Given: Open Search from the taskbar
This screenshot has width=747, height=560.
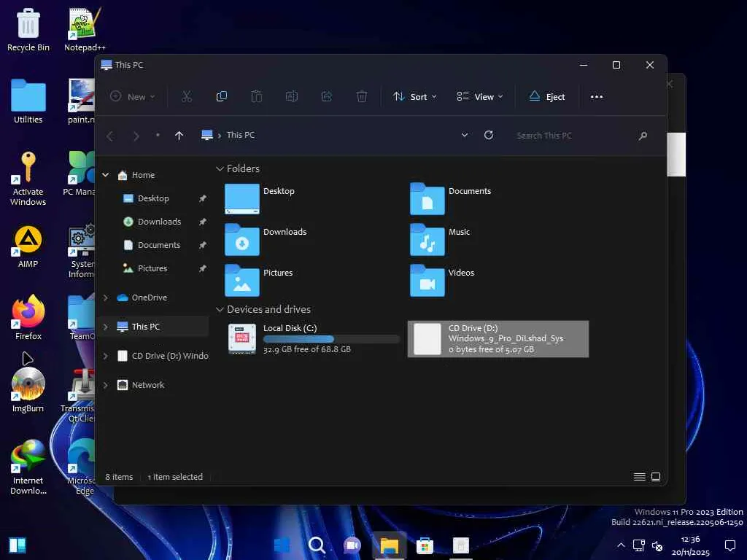Looking at the screenshot, I should (x=317, y=545).
